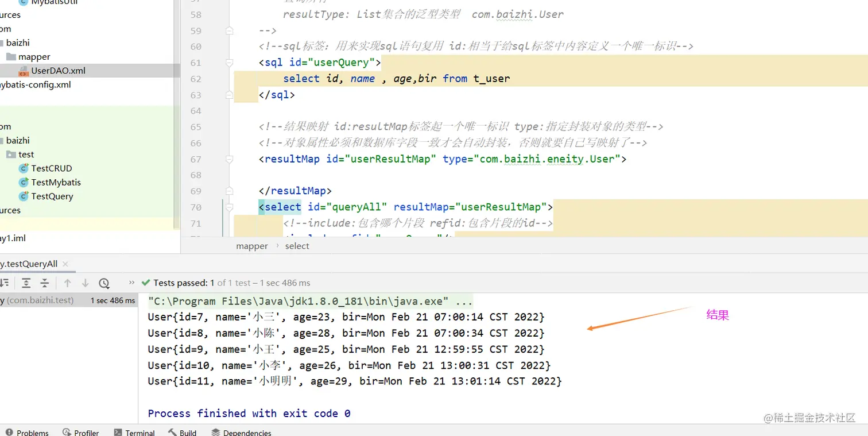Screen dimensions: 868x436
Task: Expand all test results
Action: coord(26,283)
